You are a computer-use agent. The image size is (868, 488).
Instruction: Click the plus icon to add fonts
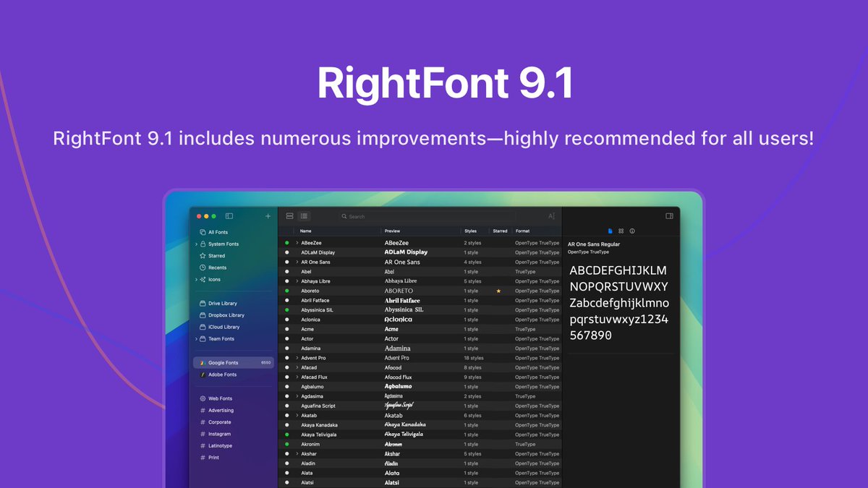(x=268, y=216)
